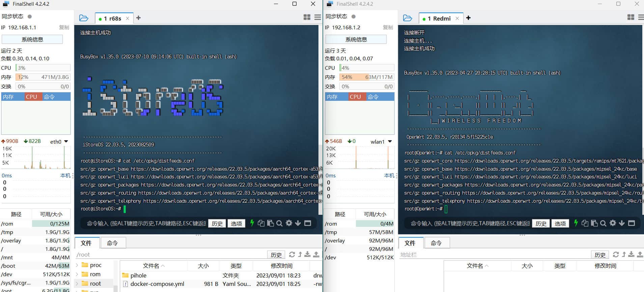Open terminal settings gear in r68s command bar
The image size is (644, 292).
289,223
